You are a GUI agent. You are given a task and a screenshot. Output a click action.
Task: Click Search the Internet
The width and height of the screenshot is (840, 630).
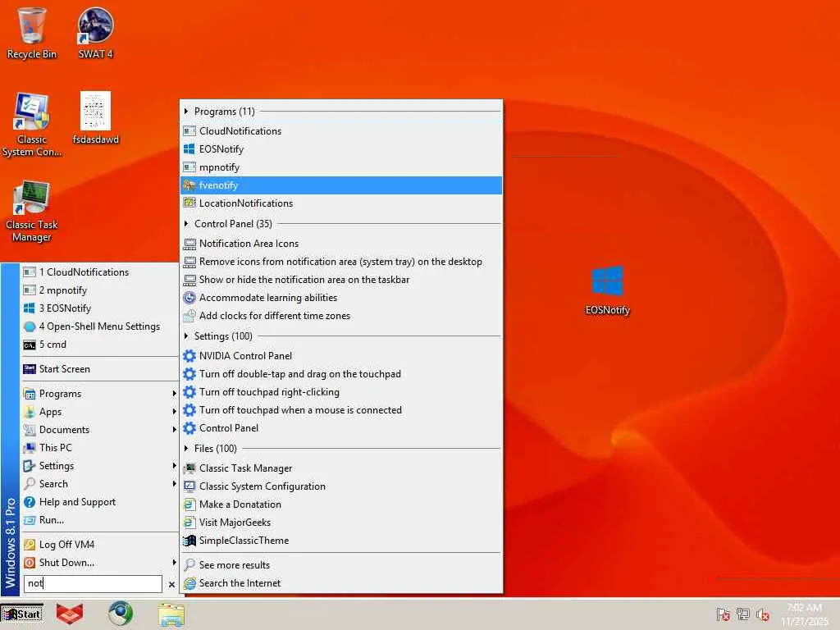[341, 583]
